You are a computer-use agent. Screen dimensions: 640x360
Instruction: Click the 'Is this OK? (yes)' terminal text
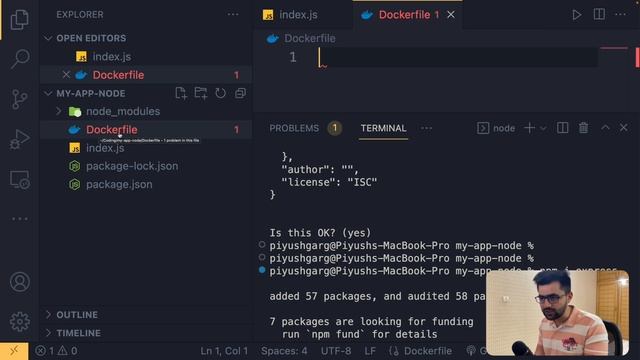pos(320,233)
